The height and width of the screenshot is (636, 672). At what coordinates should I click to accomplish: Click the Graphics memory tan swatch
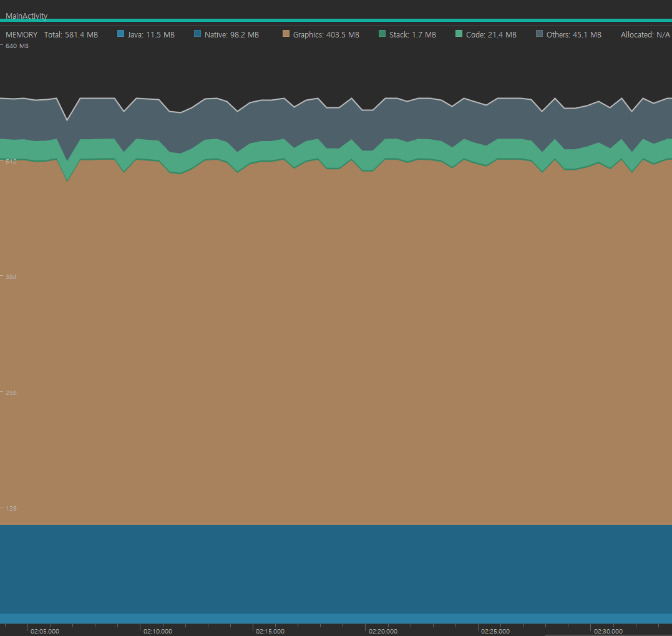(x=286, y=34)
